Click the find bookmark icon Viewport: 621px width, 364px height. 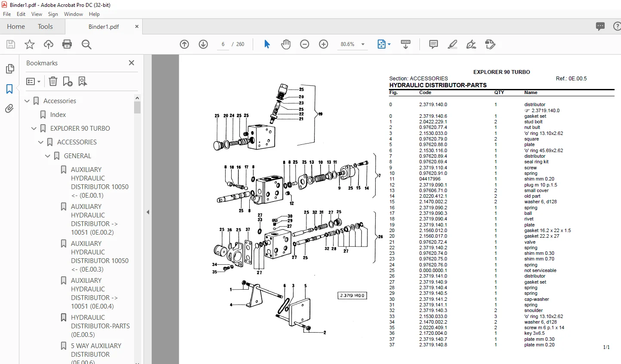(x=83, y=82)
